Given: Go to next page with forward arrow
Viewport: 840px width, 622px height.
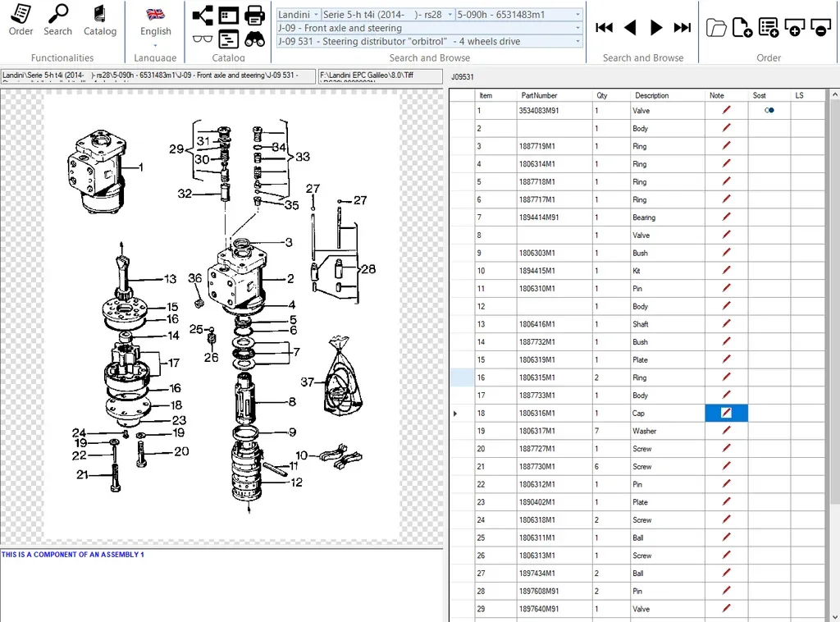Looking at the screenshot, I should (x=656, y=28).
